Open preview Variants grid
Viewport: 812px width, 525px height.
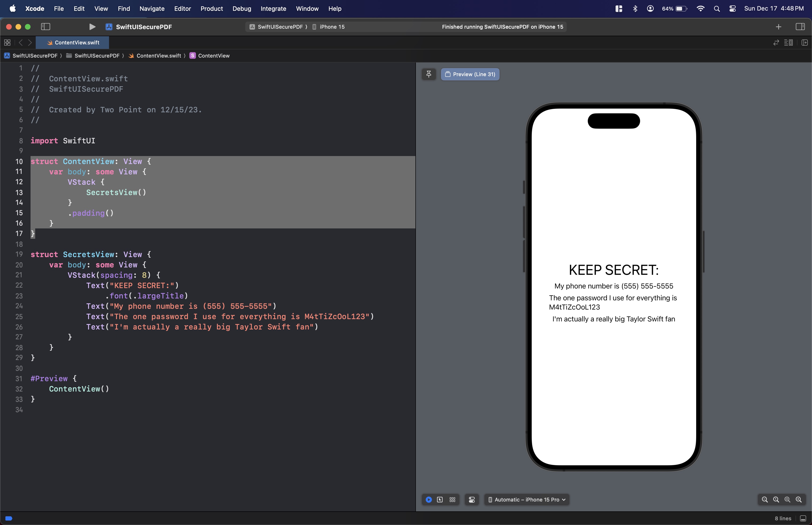coord(452,499)
